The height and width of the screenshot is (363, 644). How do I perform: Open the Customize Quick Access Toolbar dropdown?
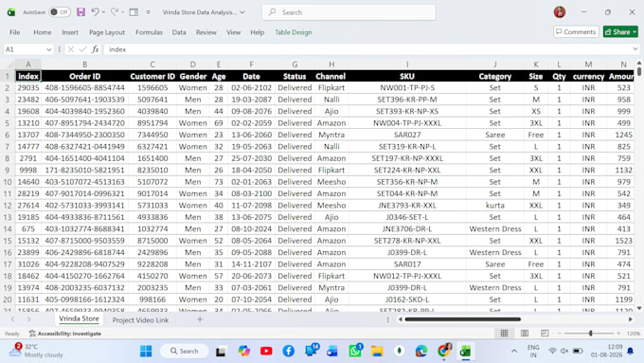tap(149, 12)
